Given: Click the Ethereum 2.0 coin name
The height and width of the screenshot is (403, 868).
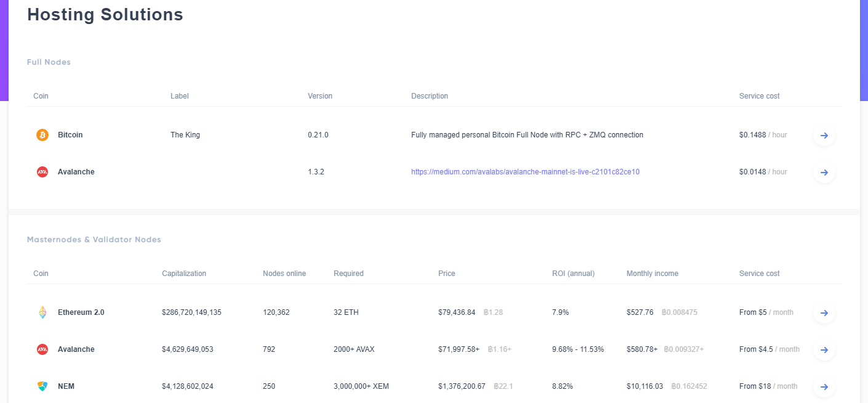Looking at the screenshot, I should [81, 312].
